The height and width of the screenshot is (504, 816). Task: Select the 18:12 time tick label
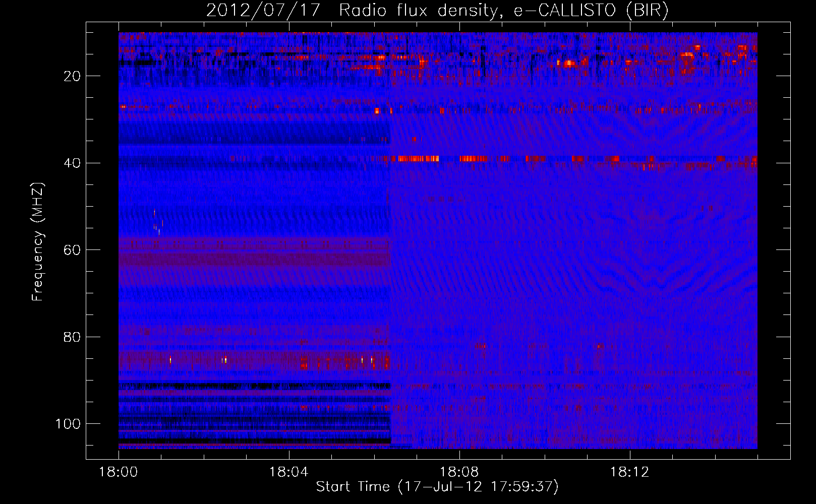coord(630,472)
